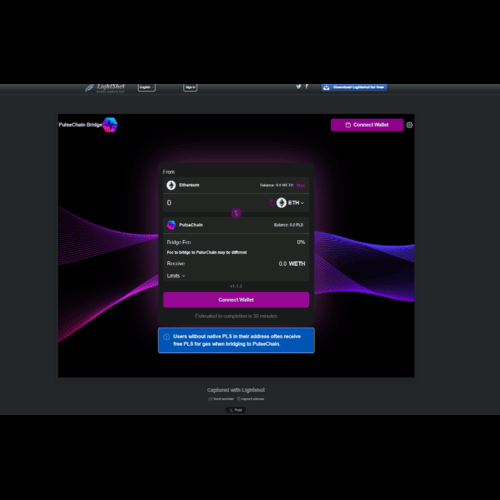
Task: Click the v1.1.2 version text
Action: 236,286
